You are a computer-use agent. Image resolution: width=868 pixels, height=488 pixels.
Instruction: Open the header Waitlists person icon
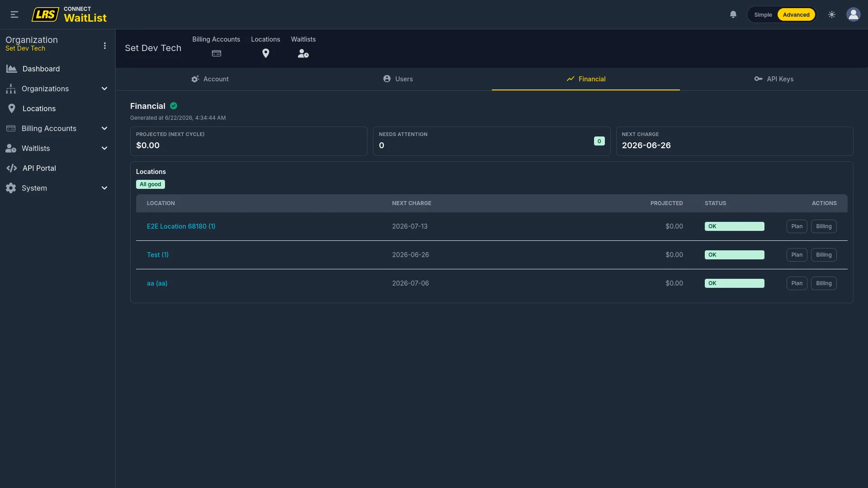tap(303, 53)
